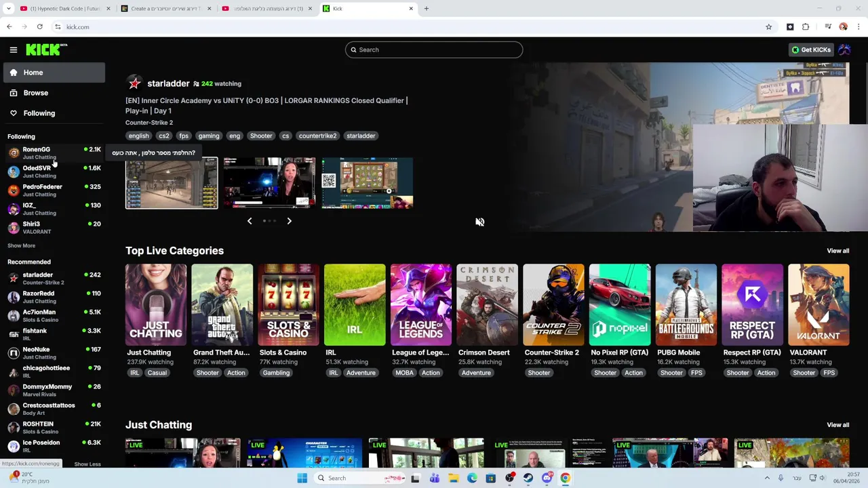The width and height of the screenshot is (868, 488).
Task: Open the hamburger sidebar menu
Action: click(14, 49)
